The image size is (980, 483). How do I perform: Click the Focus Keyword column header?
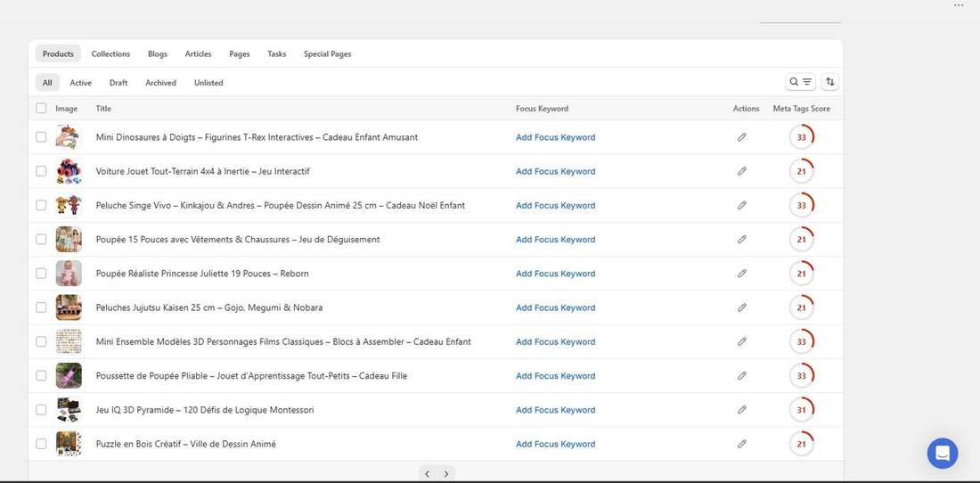coord(542,109)
